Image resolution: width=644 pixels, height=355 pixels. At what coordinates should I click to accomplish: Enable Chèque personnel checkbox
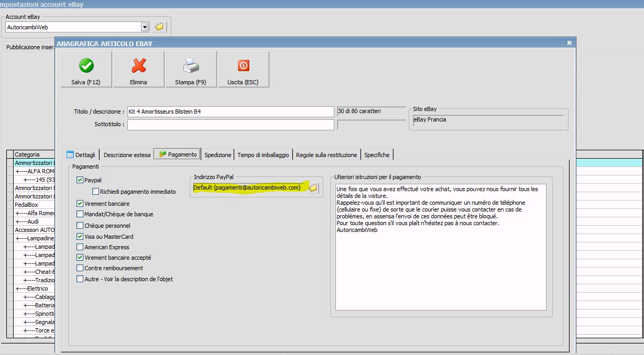[80, 226]
